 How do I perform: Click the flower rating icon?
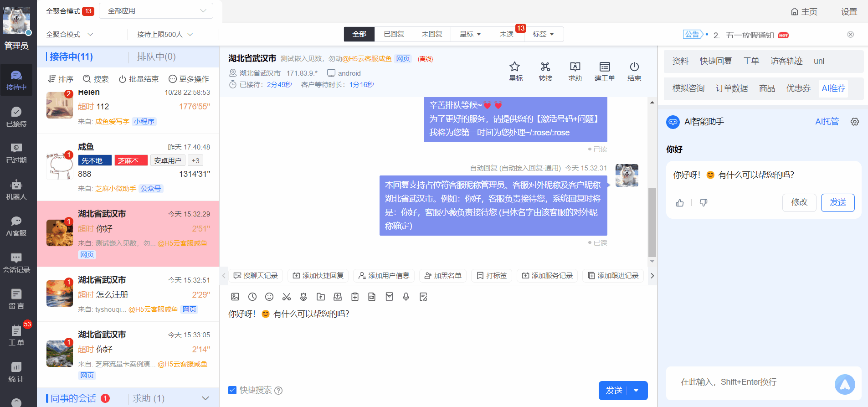click(x=303, y=297)
